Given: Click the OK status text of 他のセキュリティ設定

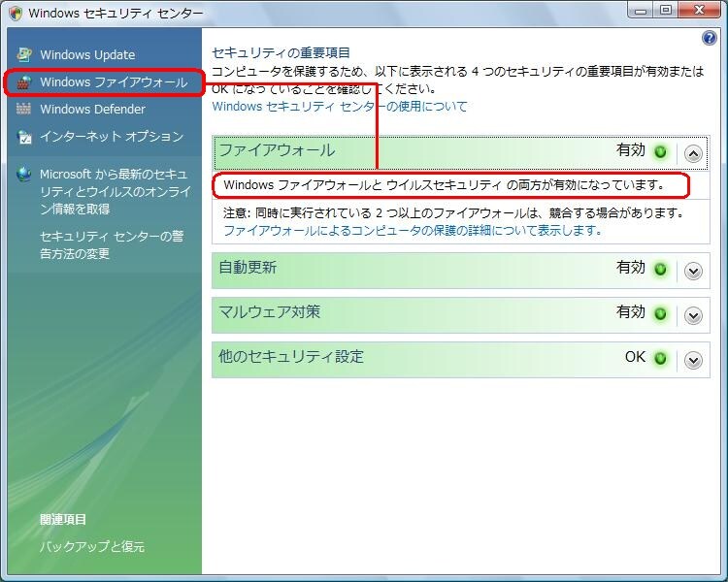Looking at the screenshot, I should tap(635, 356).
